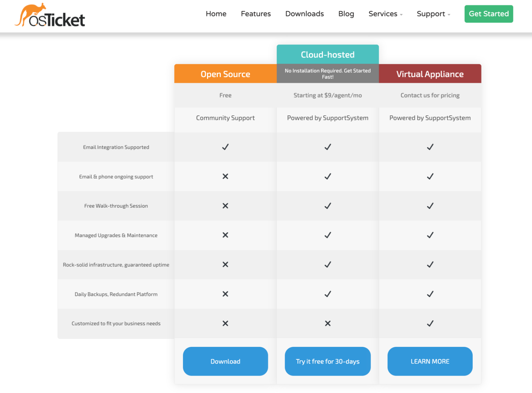Click Open Source X for Customized business needs

(x=225, y=323)
